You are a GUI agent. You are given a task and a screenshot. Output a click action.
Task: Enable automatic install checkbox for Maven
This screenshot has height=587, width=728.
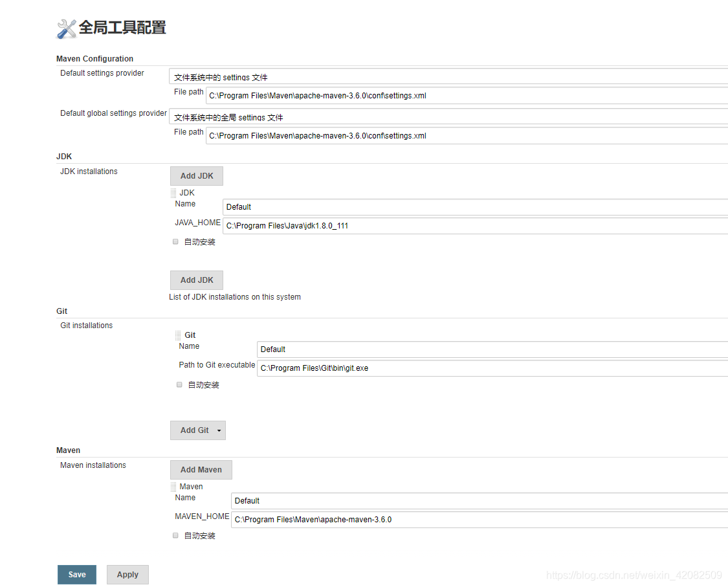(x=175, y=535)
